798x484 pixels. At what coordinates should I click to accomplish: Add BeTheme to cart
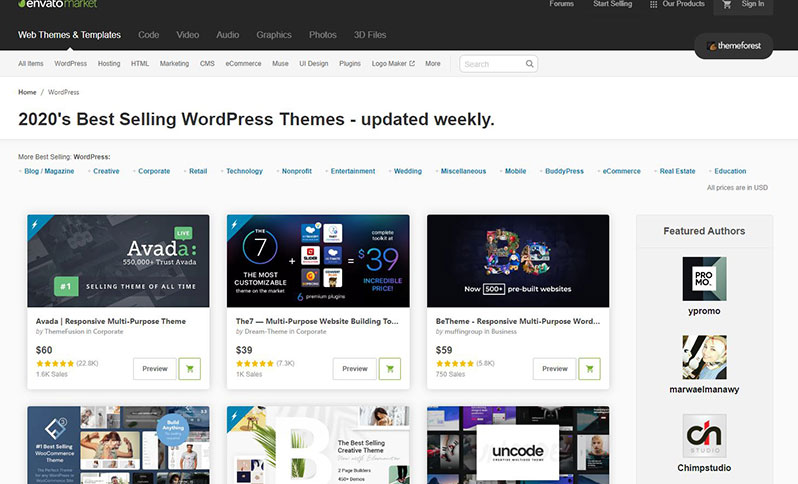pos(589,369)
